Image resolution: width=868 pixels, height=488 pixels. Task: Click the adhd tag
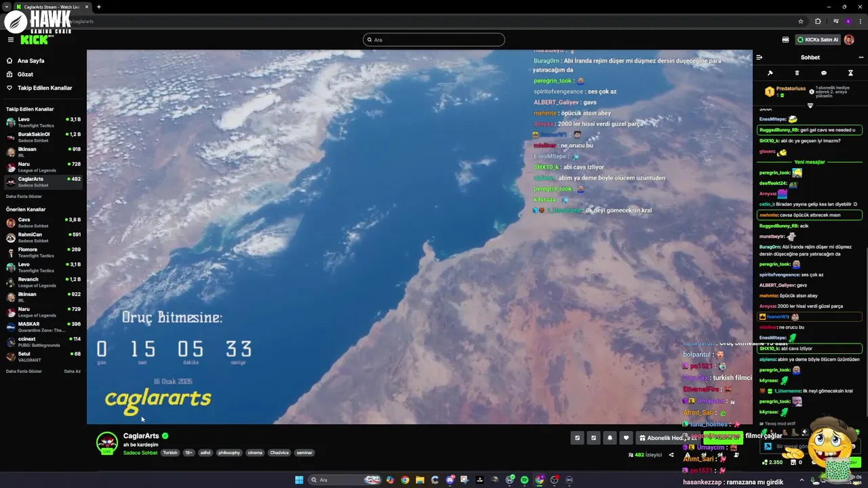pos(205,453)
